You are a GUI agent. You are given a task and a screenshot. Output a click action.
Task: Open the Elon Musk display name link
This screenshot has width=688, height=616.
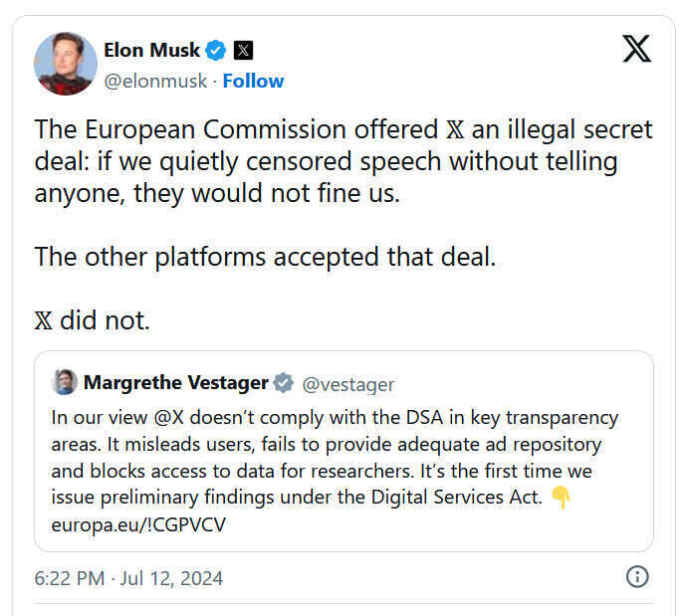(x=150, y=50)
